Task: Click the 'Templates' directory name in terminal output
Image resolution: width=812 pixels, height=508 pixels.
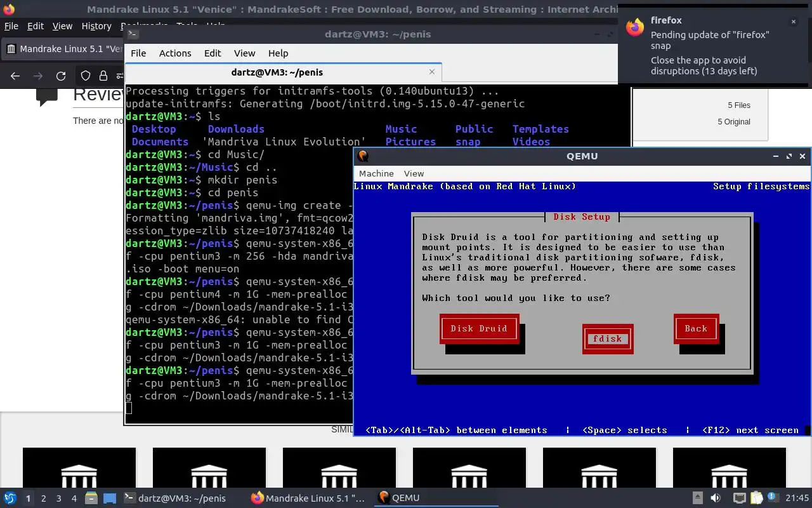Action: pos(540,129)
